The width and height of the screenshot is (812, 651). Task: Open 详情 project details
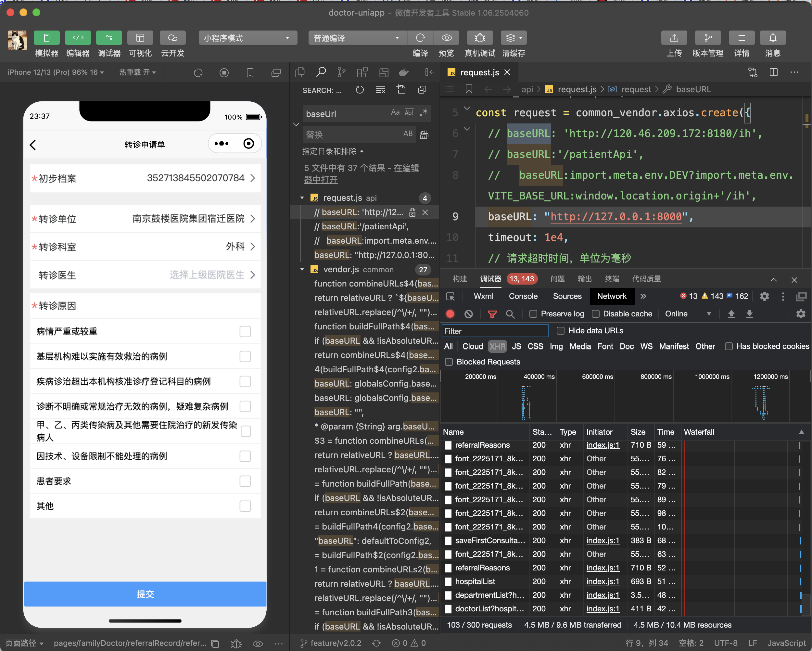point(742,38)
